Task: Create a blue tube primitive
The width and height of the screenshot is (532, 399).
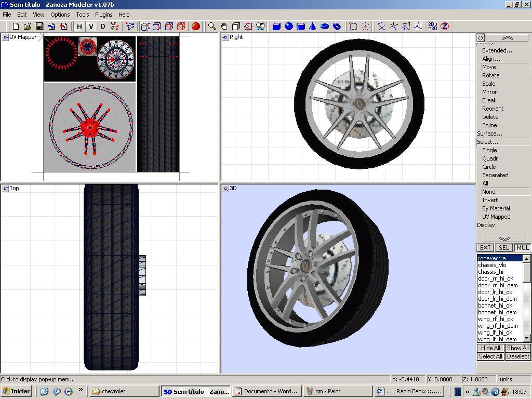Action: (x=337, y=26)
